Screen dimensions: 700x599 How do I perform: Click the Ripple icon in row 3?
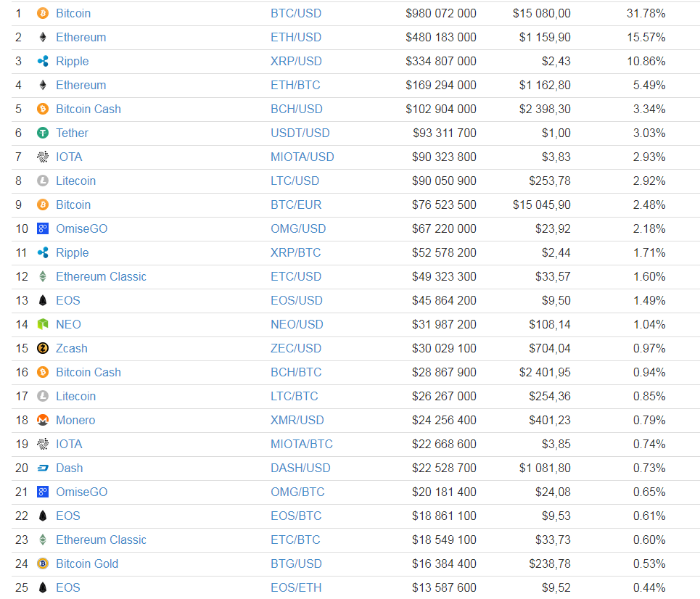pyautogui.click(x=43, y=61)
